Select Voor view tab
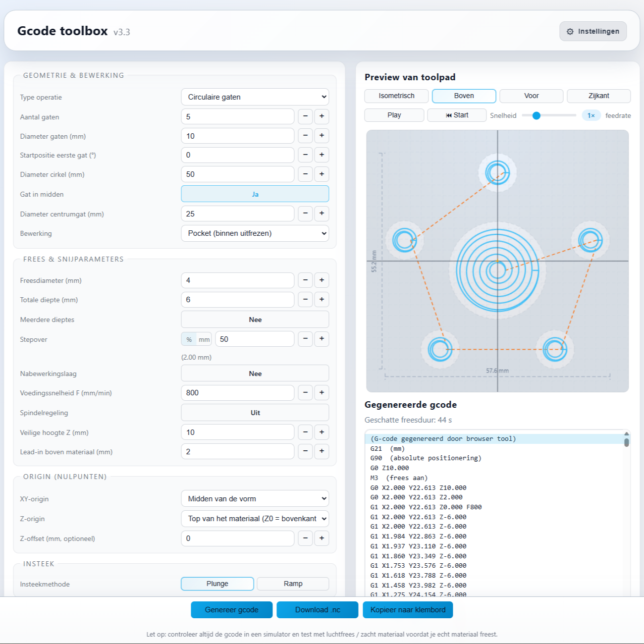 (x=532, y=96)
